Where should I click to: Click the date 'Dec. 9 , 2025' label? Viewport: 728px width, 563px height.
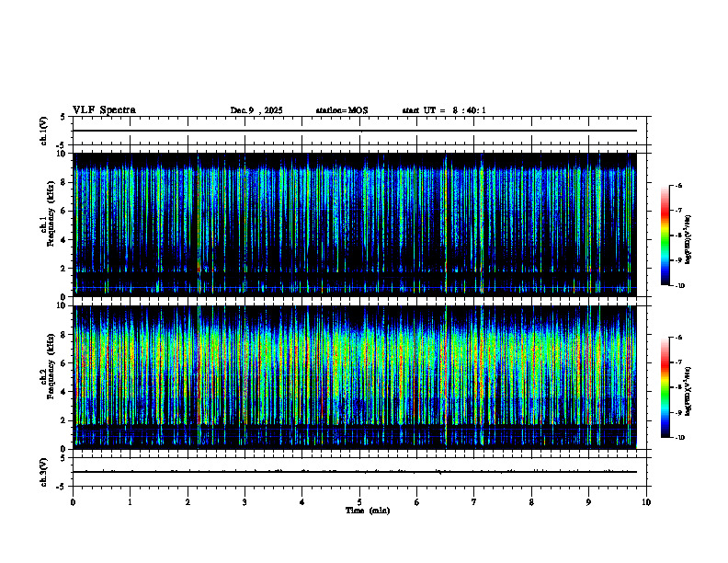coord(256,110)
